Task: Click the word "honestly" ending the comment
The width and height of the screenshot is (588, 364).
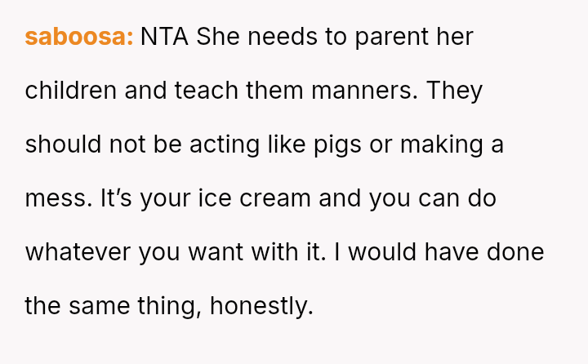Action: 261,306
